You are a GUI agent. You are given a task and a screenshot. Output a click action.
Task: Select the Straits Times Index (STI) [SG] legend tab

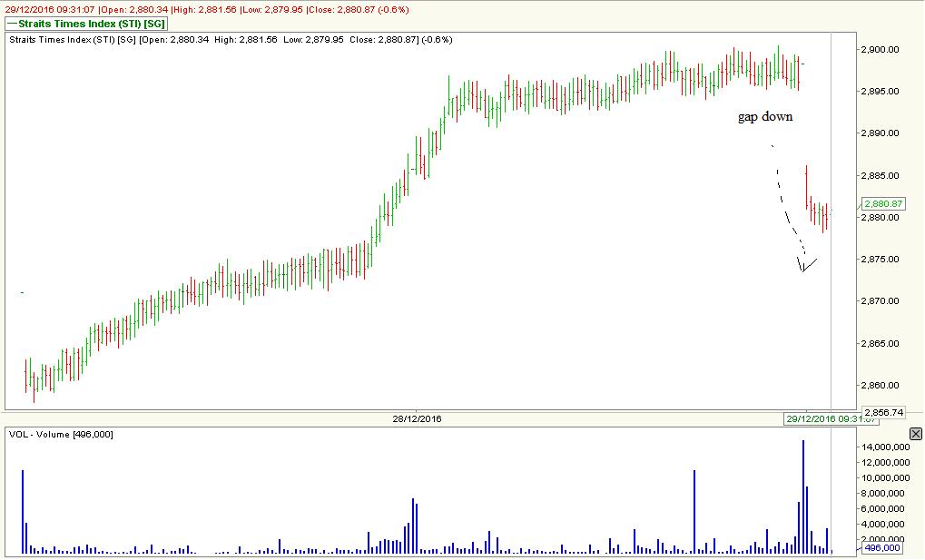click(86, 24)
